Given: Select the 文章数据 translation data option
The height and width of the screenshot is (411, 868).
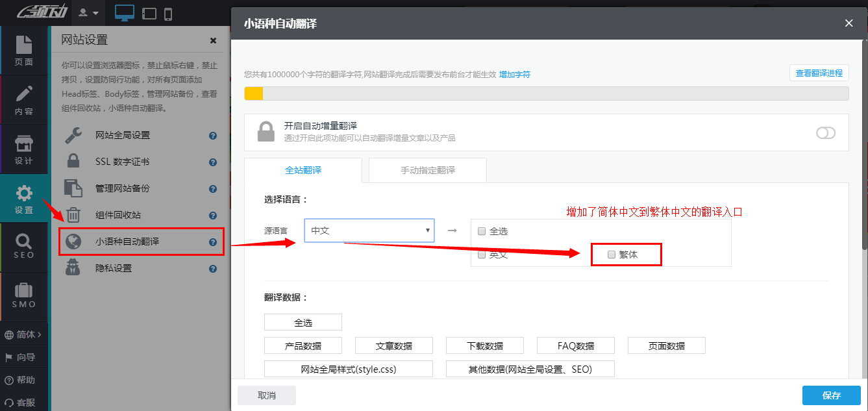Looking at the screenshot, I should (393, 345).
